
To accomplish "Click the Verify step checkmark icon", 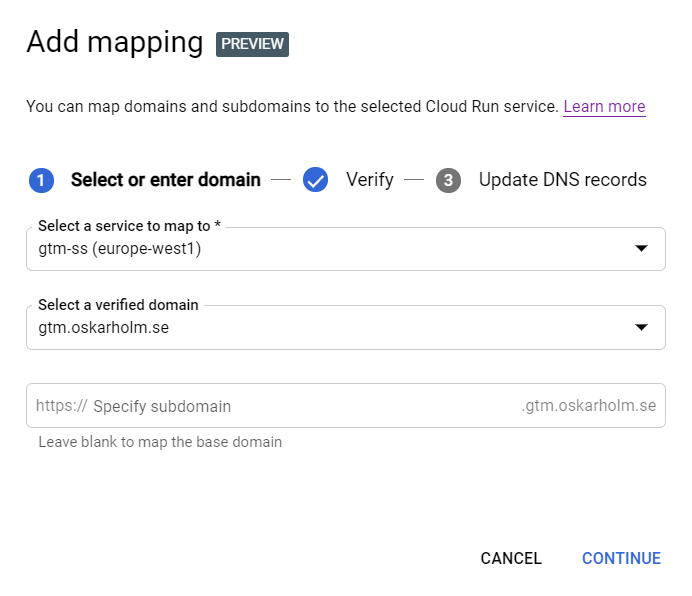I will (316, 180).
